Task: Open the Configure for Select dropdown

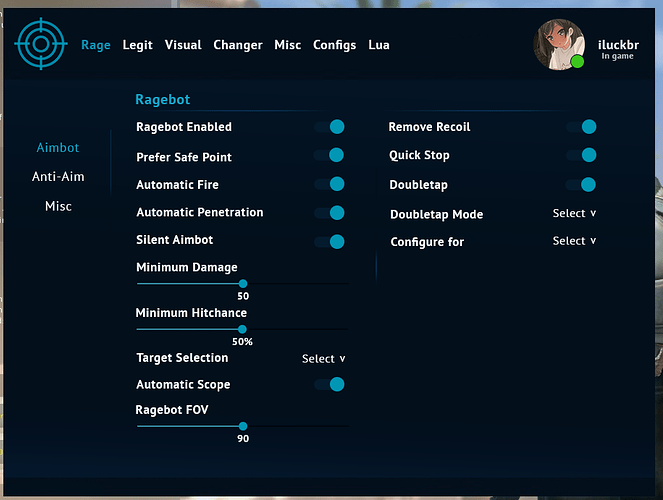Action: pos(574,241)
